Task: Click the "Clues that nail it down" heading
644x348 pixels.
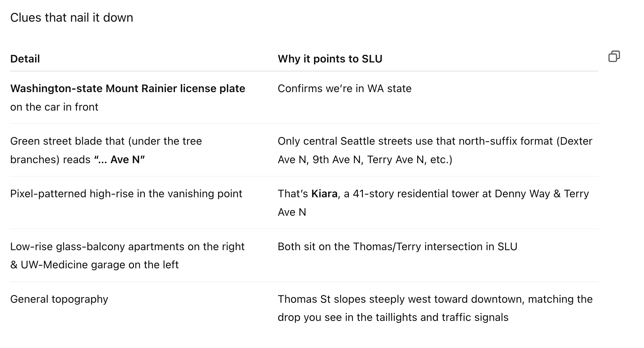Action: pos(71,18)
